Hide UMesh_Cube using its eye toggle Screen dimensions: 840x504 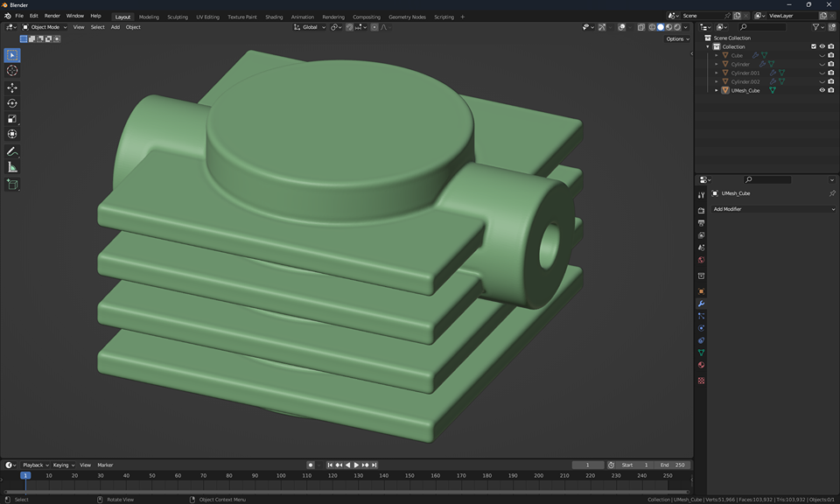click(x=822, y=90)
